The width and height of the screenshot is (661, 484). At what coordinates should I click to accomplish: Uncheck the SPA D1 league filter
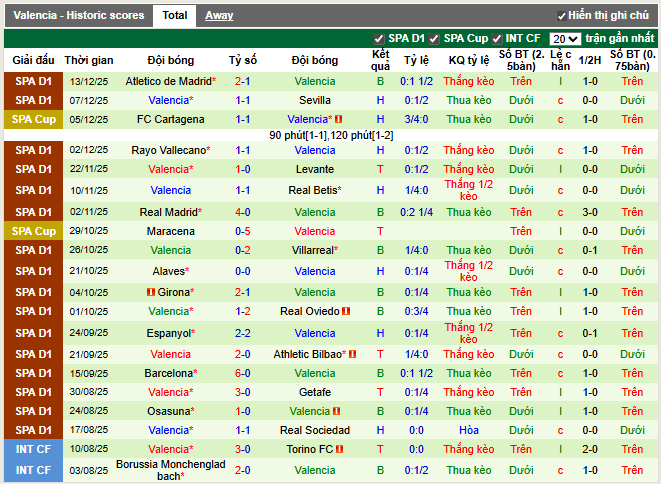tap(379, 39)
